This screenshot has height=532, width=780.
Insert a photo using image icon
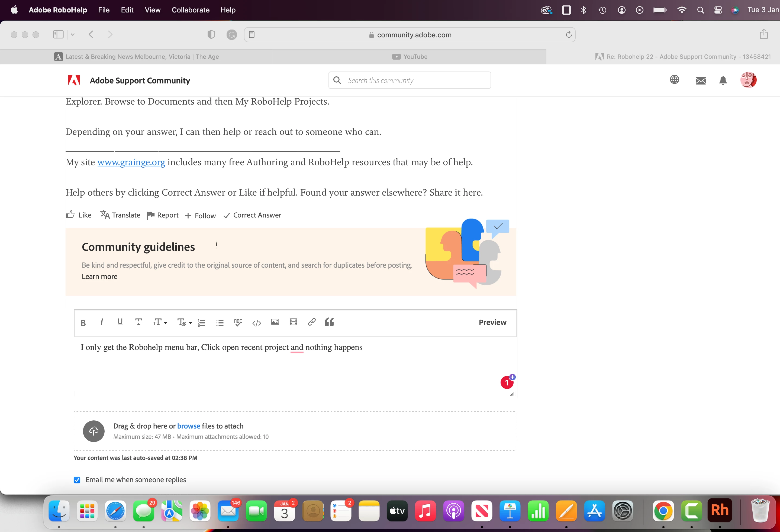click(x=275, y=322)
